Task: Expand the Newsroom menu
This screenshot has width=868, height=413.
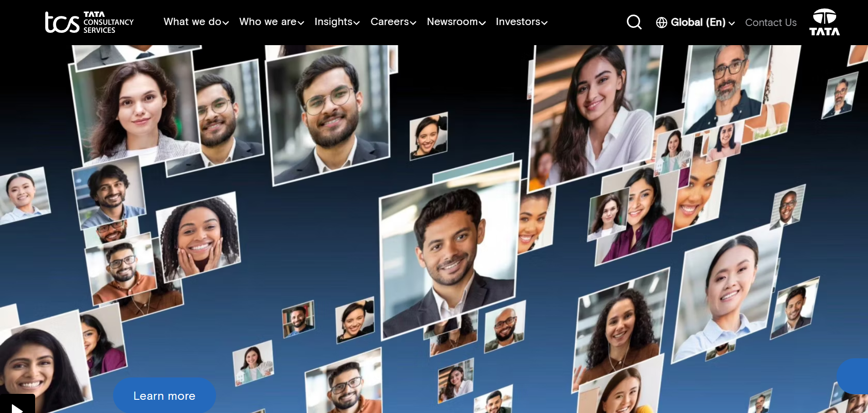Action: pos(456,22)
